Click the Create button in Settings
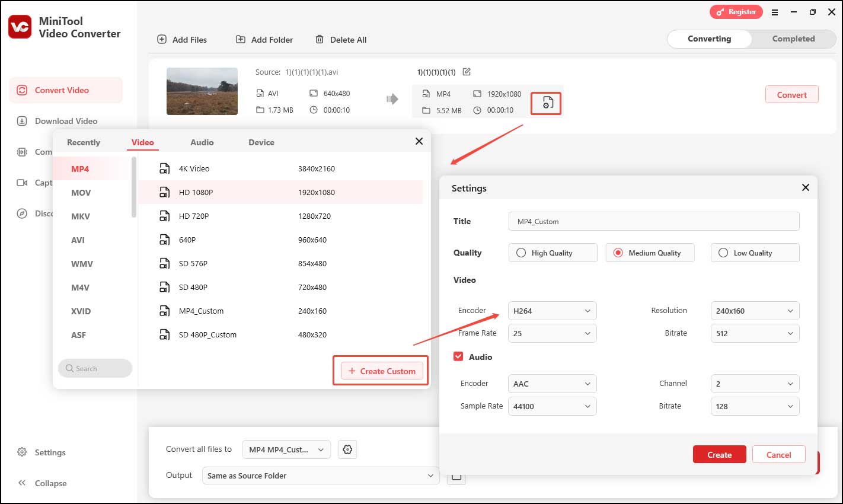The width and height of the screenshot is (843, 504). coord(720,455)
